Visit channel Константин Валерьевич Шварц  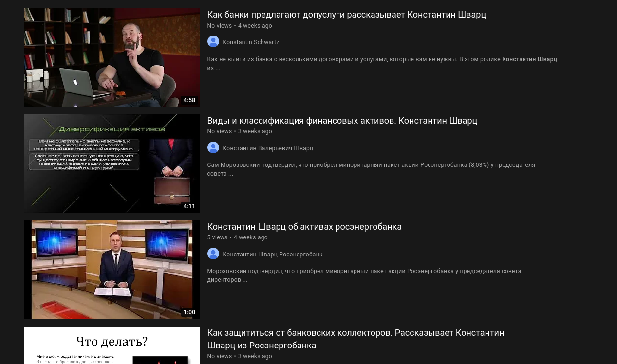268,148
